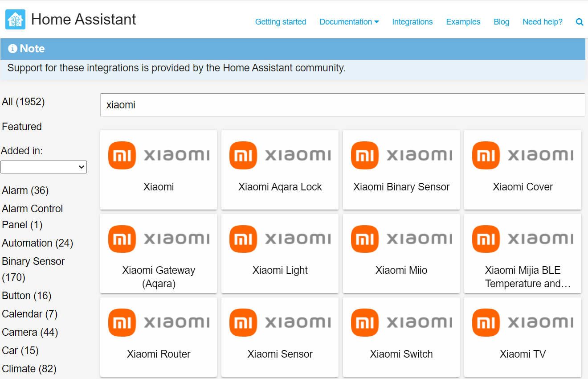The width and height of the screenshot is (588, 379).
Task: Open the 'Xiaomi TV' title
Action: coord(523,354)
